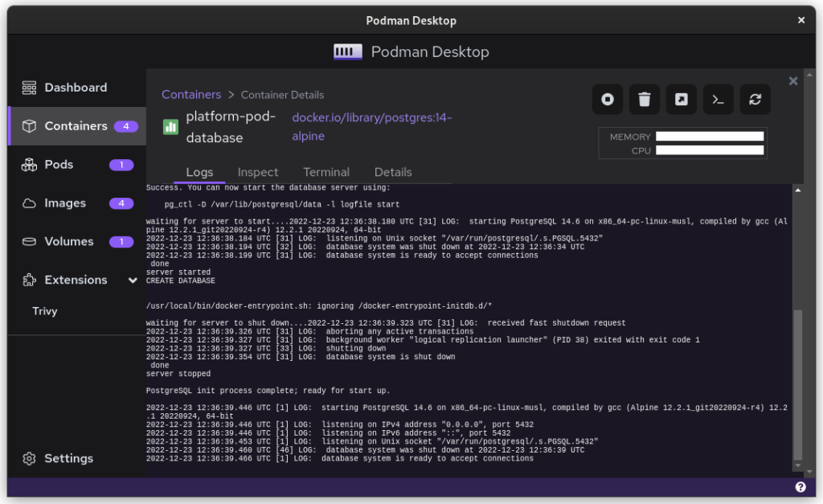Open the Pods section
Viewport: 823px width, 504px height.
(59, 165)
